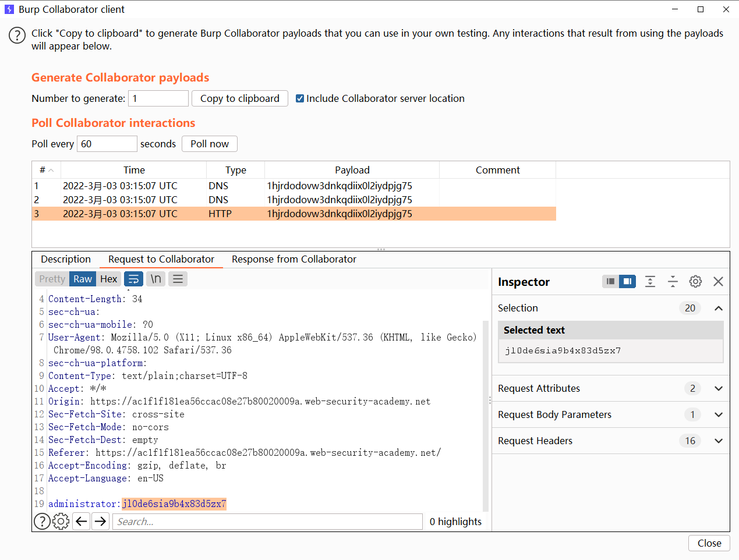Toggle word wrap icon in message editor
The width and height of the screenshot is (739, 560).
[133, 279]
